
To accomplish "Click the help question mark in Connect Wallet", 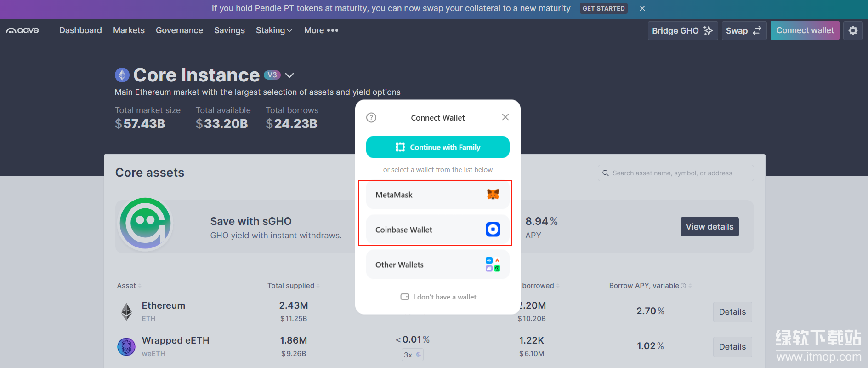I will [371, 118].
